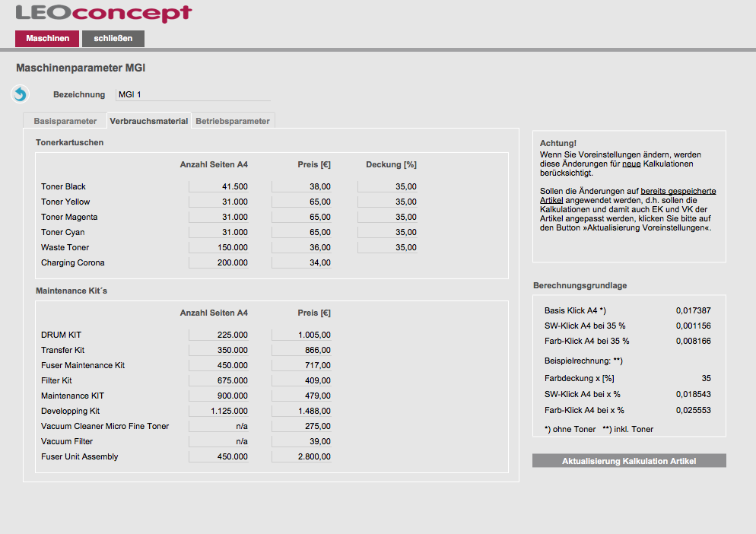Viewport: 756px width, 534px height.
Task: Click Farb-Klick A4 bei x % value
Action: click(x=694, y=410)
